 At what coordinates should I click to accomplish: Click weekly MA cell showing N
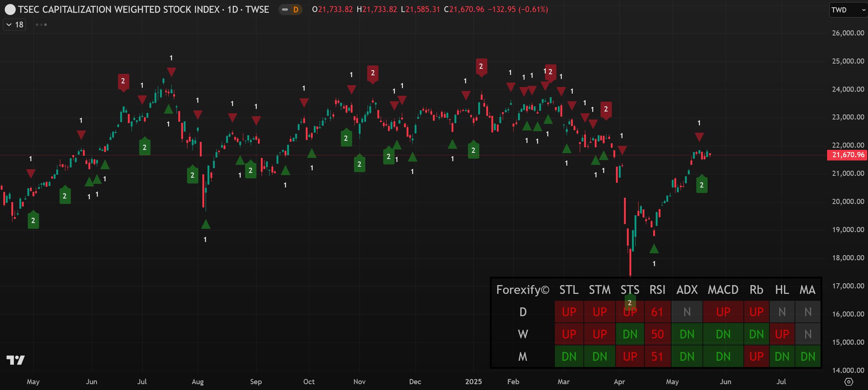(807, 334)
